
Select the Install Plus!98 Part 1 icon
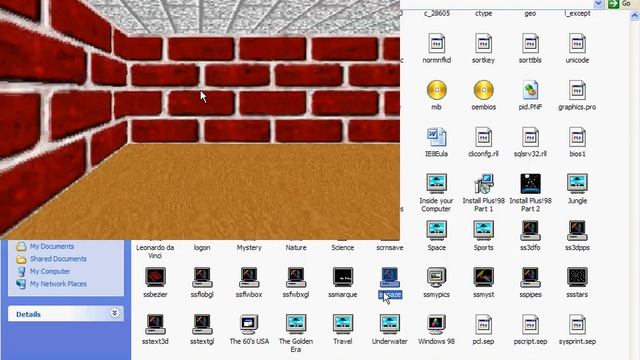483,184
